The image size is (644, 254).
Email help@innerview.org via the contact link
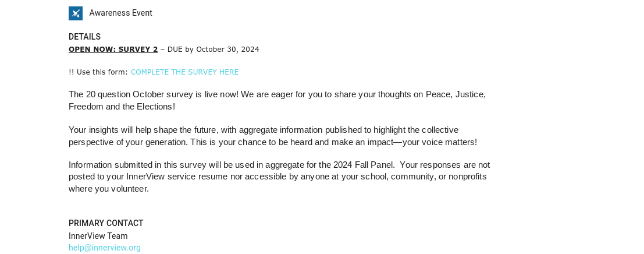(x=104, y=248)
